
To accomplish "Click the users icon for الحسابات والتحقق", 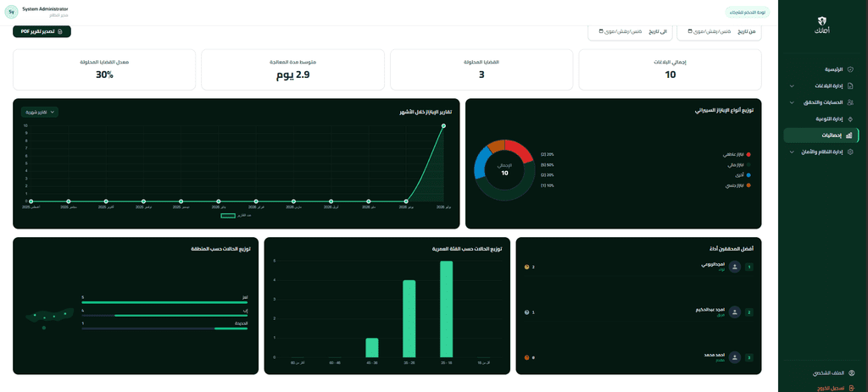I will [x=851, y=102].
